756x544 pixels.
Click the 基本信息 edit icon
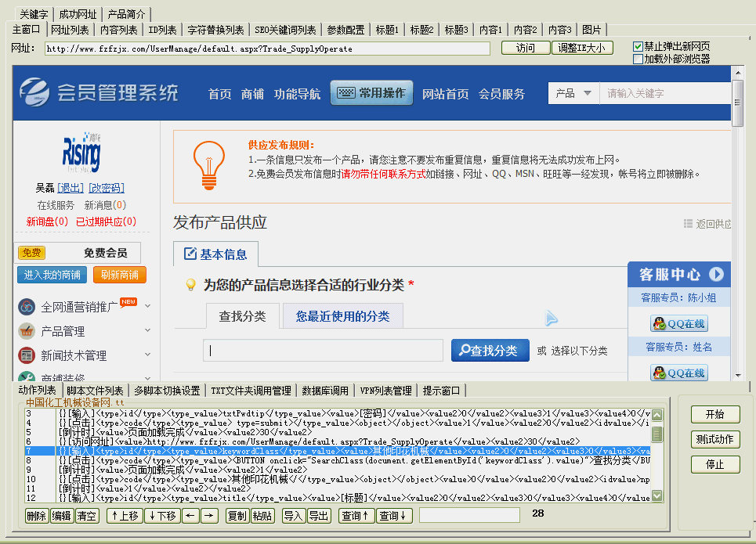[x=190, y=254]
